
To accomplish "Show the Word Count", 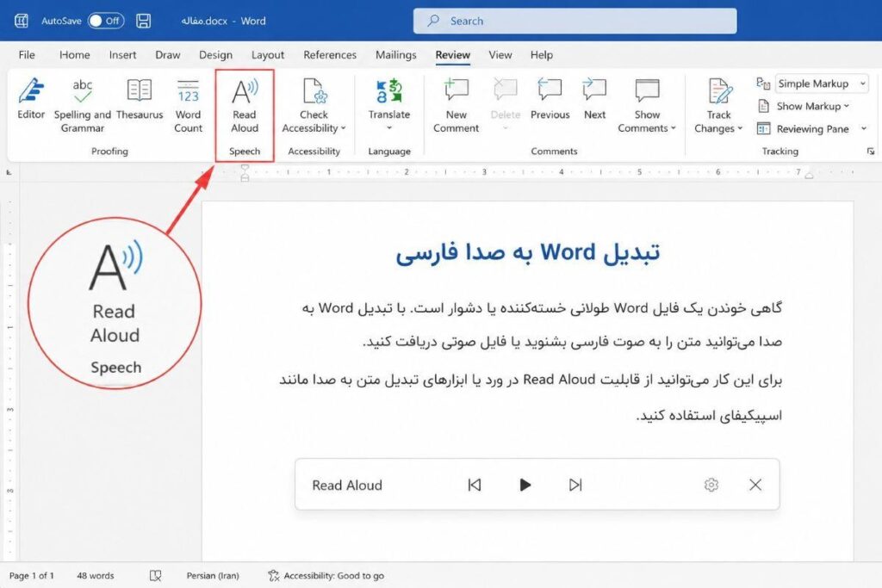I will point(188,106).
